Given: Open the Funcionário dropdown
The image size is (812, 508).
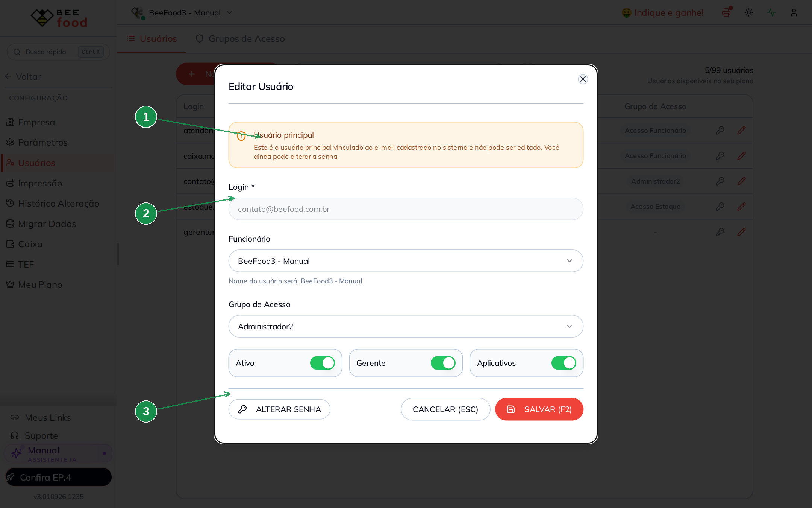Looking at the screenshot, I should [406, 261].
